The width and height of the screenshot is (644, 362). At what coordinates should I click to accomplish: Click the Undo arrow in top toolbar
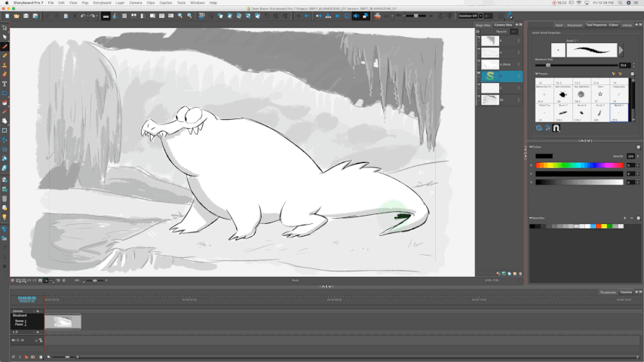pyautogui.click(x=84, y=15)
